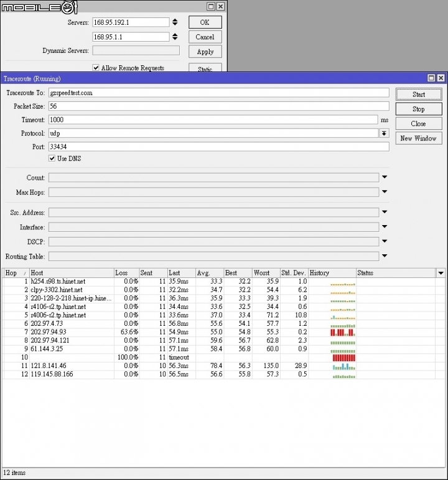This screenshot has height=480, width=448.
Task: Expand the Count field
Action: pyautogui.click(x=385, y=177)
